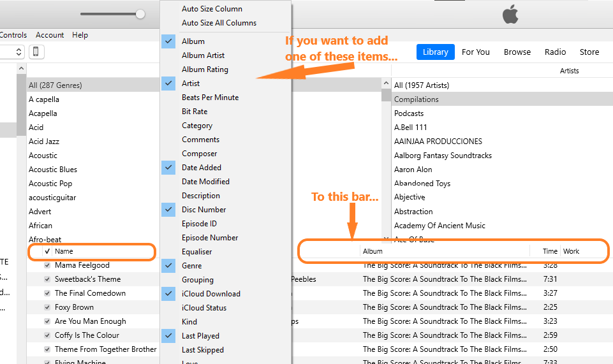Toggle the checkbox for Sweetback's Theme

tap(47, 279)
